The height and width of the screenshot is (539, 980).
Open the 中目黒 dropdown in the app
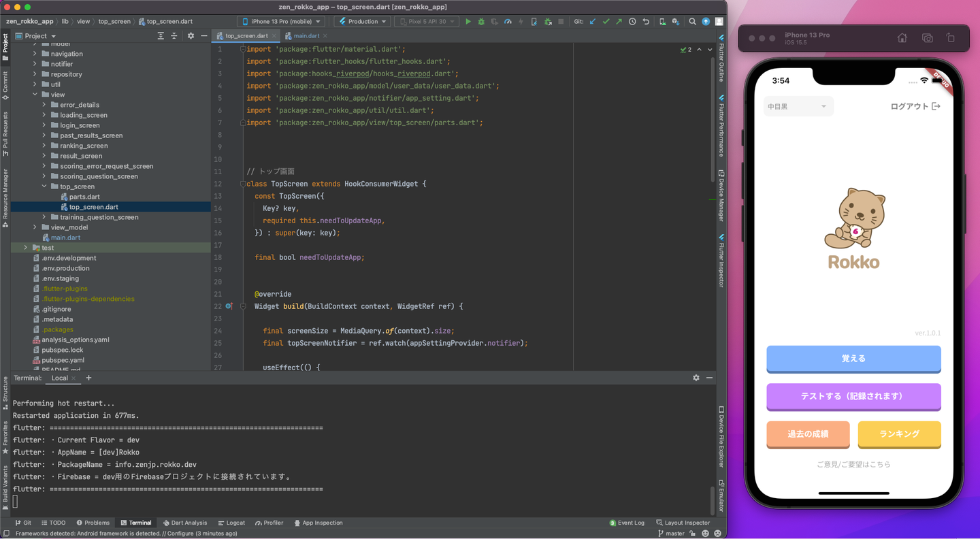(798, 107)
